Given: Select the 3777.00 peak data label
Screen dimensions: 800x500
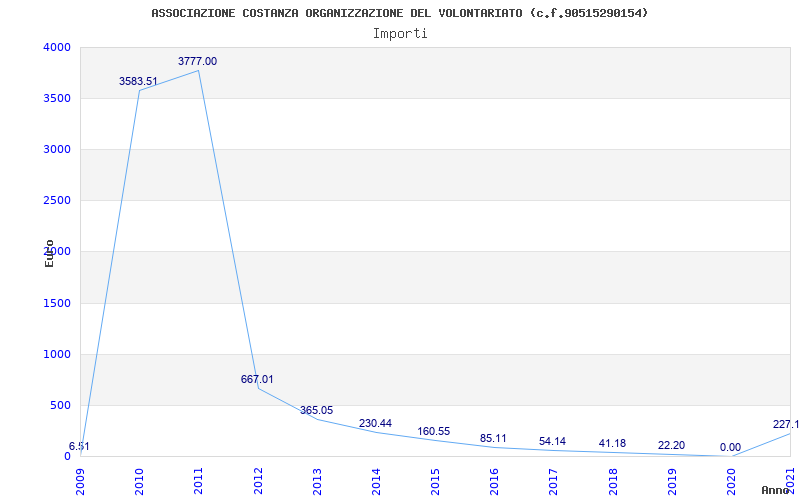Looking at the screenshot, I should (x=197, y=62).
